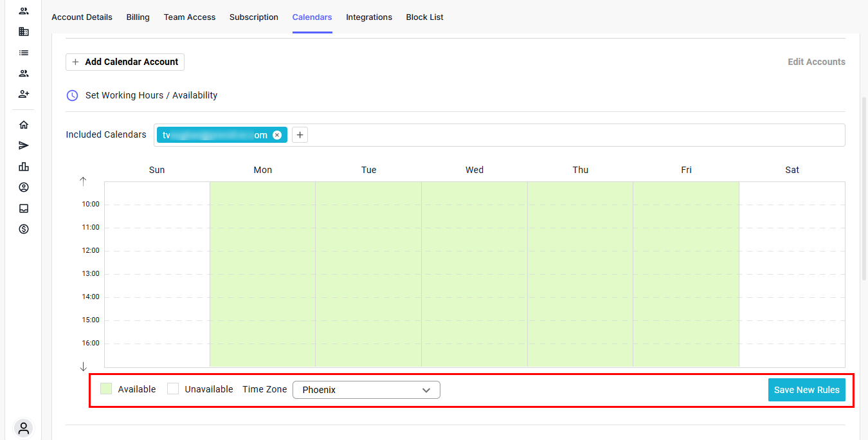Open the home icon in sidebar
This screenshot has width=868, height=440.
(24, 125)
